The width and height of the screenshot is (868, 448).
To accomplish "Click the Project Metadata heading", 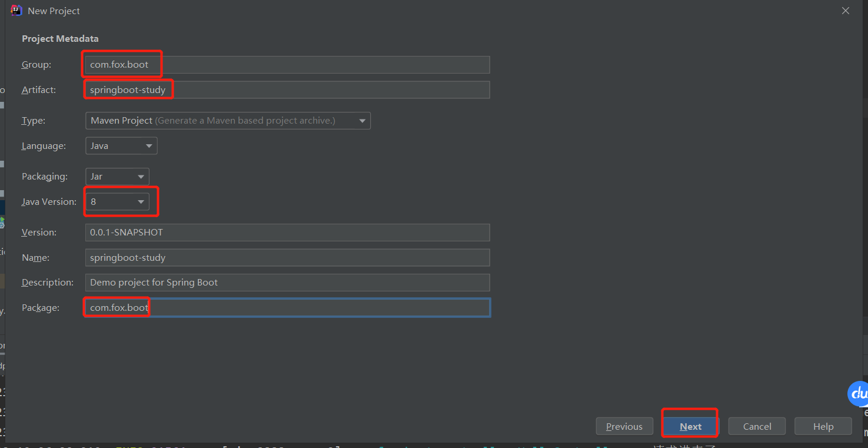I will [60, 39].
